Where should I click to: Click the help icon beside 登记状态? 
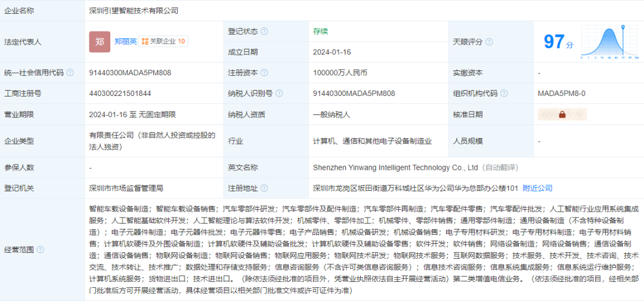pos(264,31)
